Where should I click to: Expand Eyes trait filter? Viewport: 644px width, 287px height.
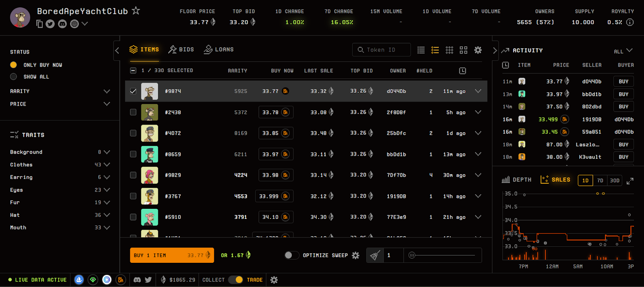point(107,189)
